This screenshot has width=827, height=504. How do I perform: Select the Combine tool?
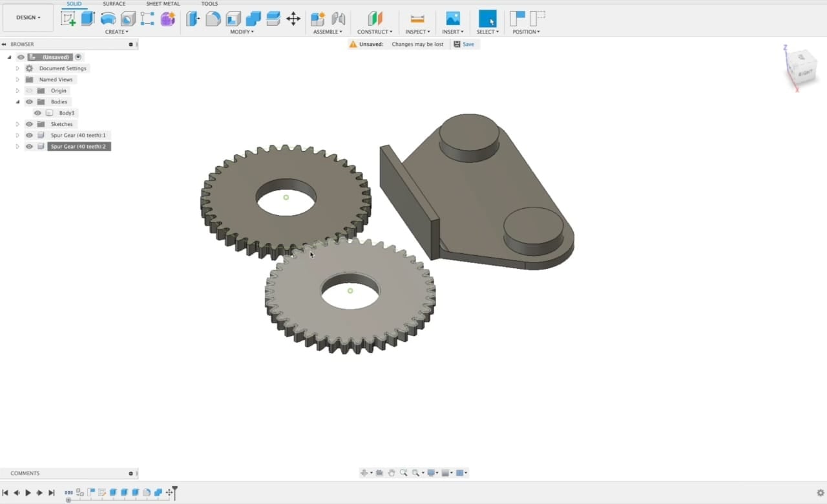pyautogui.click(x=253, y=19)
